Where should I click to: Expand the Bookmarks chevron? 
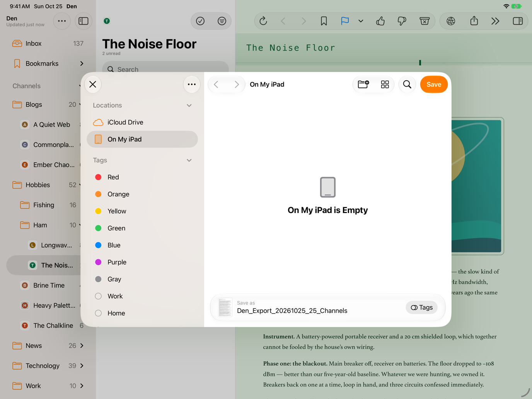[82, 63]
